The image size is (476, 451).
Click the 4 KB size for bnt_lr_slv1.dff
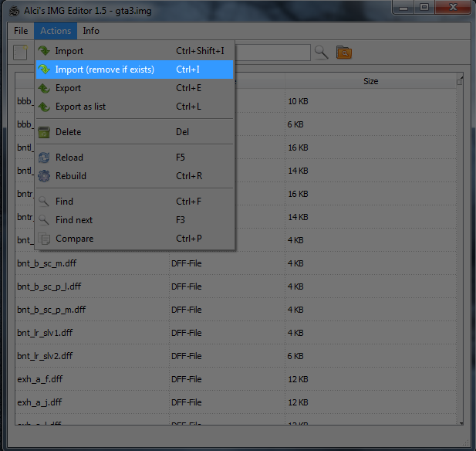(295, 333)
